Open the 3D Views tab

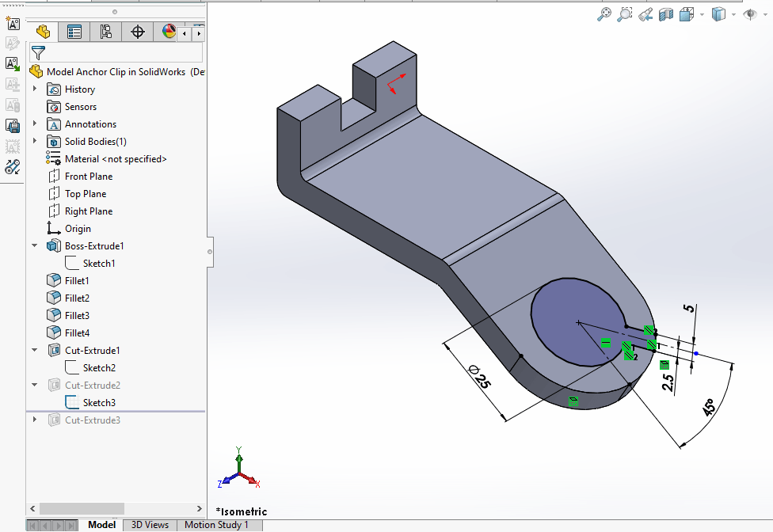coord(150,524)
